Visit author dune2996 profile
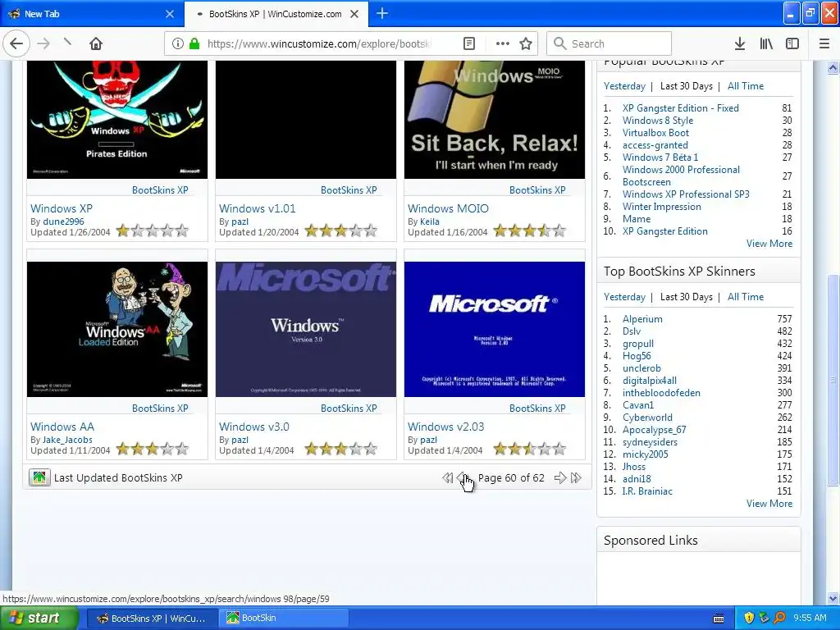The width and height of the screenshot is (840, 630). point(63,221)
